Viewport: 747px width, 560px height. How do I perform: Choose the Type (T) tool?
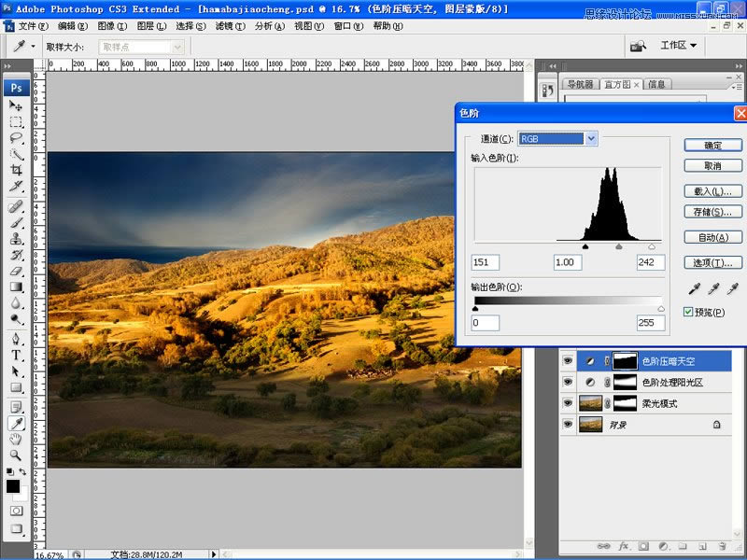[x=16, y=356]
